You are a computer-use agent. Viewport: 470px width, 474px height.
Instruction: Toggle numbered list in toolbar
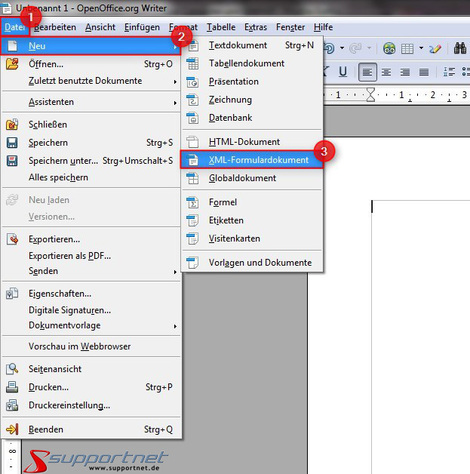pos(449,72)
